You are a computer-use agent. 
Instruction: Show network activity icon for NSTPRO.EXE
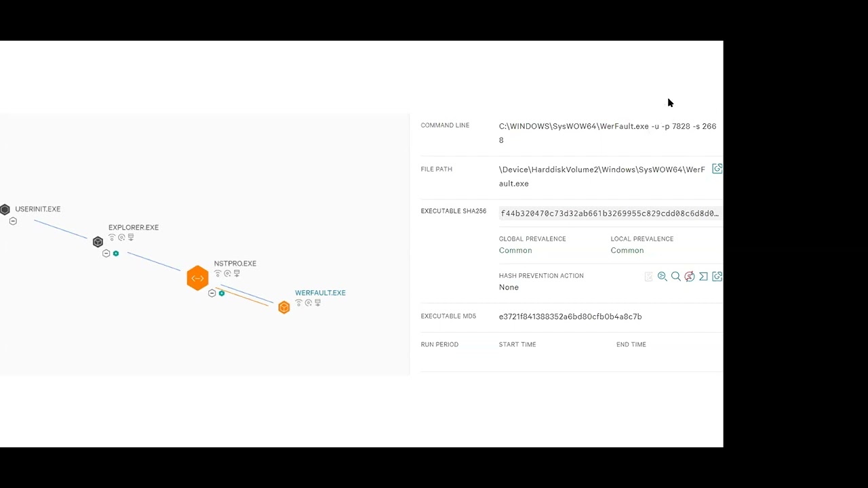click(x=218, y=274)
